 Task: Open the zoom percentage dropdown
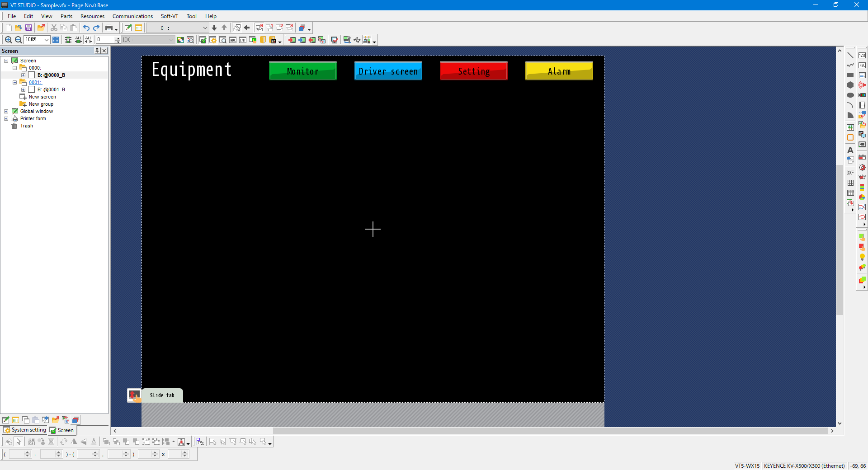pos(46,40)
